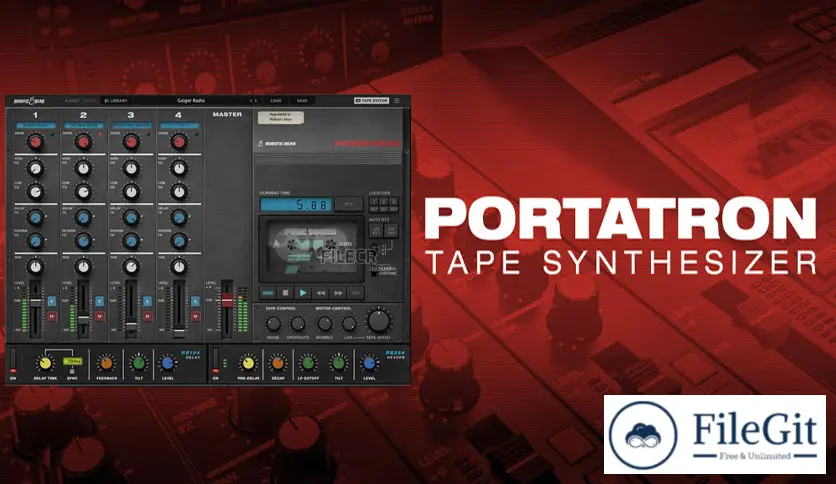Click the SAVE button
The height and width of the screenshot is (484, 836).
(302, 100)
